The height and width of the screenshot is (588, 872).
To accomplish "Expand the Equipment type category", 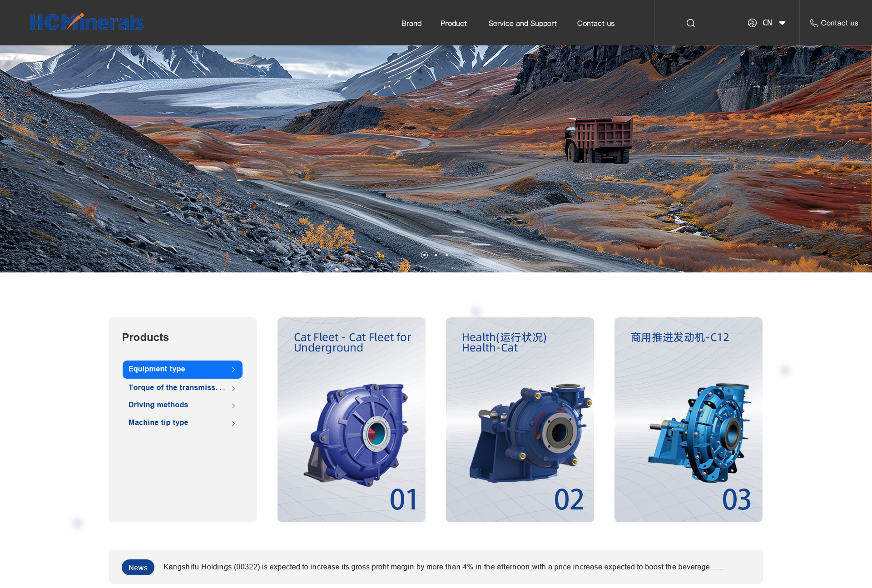I will 157,369.
